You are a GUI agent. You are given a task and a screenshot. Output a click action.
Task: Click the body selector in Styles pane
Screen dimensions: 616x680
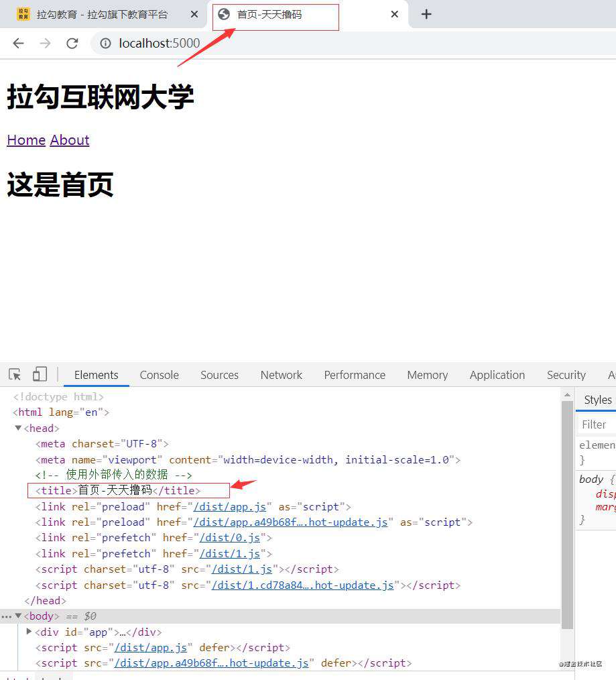[591, 479]
